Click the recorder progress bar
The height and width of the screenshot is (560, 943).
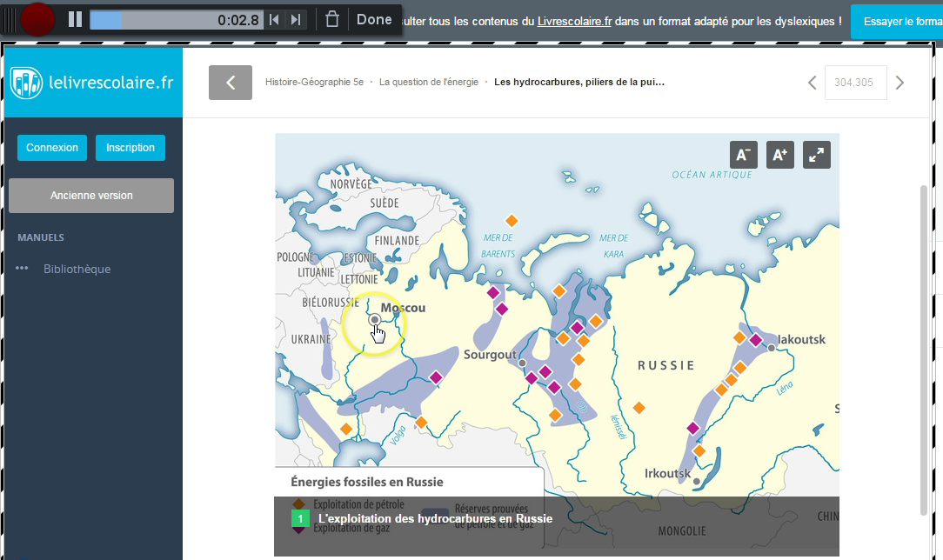[177, 20]
